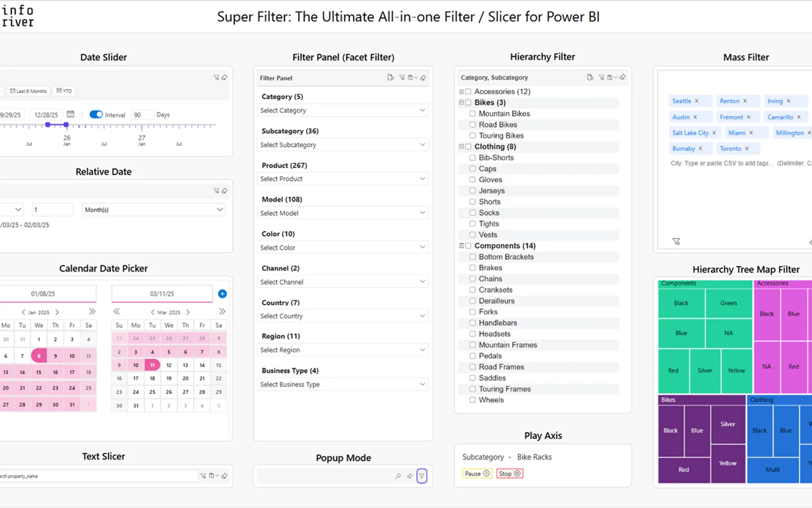Viewport: 812px width, 508px height.
Task: Click the eraser icon in Popup Mode bar
Action: (410, 476)
